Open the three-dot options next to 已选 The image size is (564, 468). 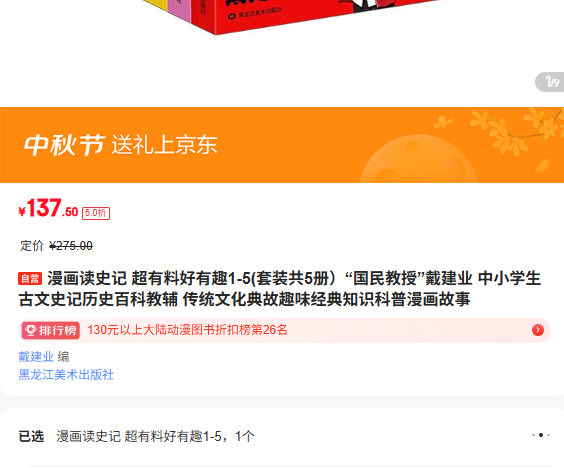point(541,435)
